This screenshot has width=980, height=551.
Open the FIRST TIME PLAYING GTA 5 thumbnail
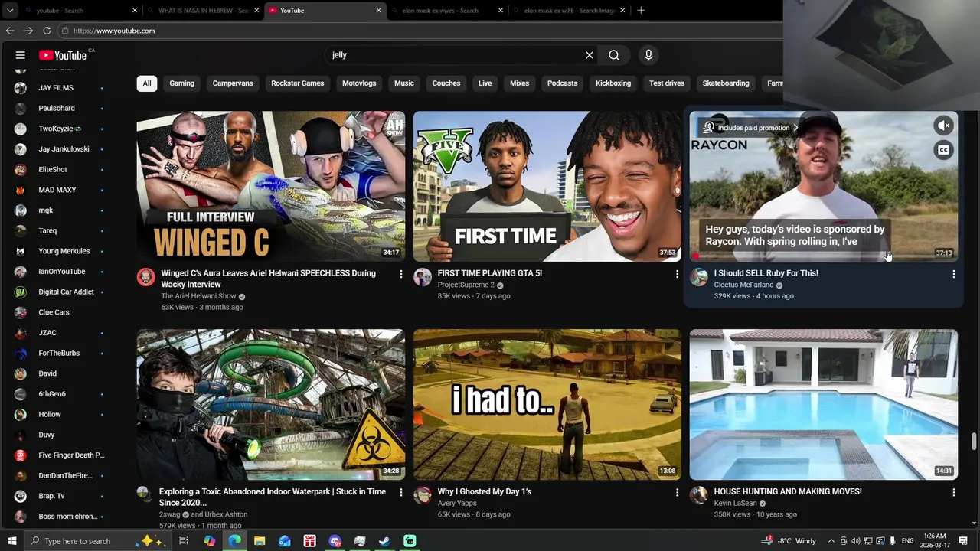pyautogui.click(x=547, y=187)
